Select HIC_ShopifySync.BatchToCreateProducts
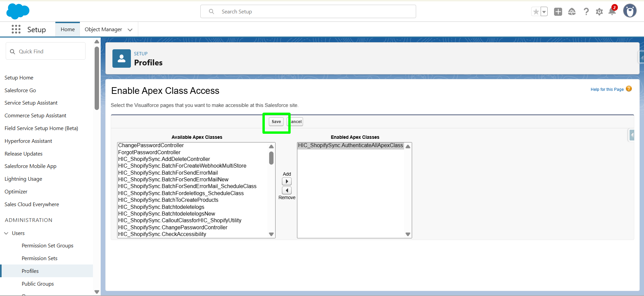644x296 pixels. coord(168,200)
